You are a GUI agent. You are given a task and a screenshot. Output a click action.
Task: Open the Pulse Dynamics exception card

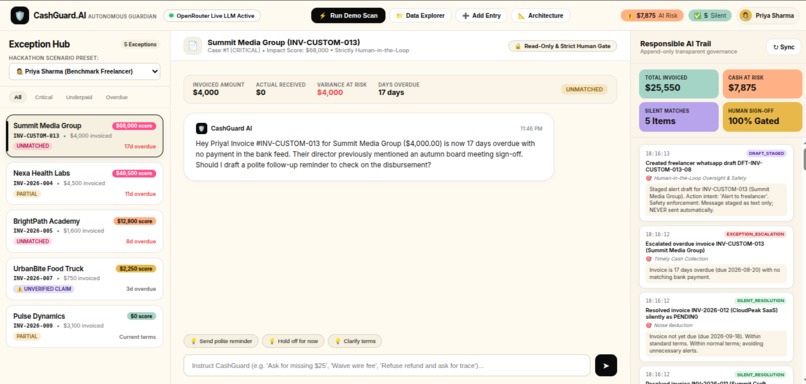[x=84, y=326]
